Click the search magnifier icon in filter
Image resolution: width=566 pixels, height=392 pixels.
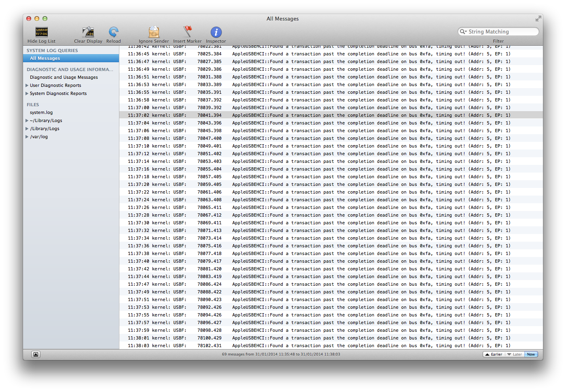463,32
